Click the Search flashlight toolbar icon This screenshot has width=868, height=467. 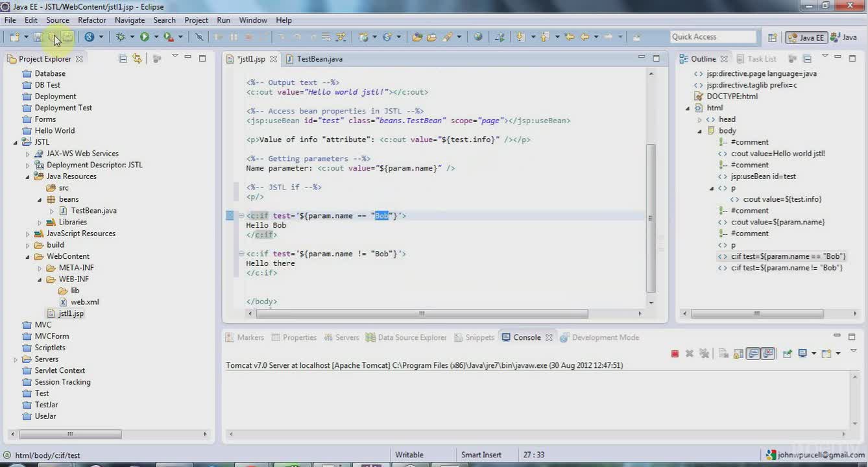click(x=447, y=37)
